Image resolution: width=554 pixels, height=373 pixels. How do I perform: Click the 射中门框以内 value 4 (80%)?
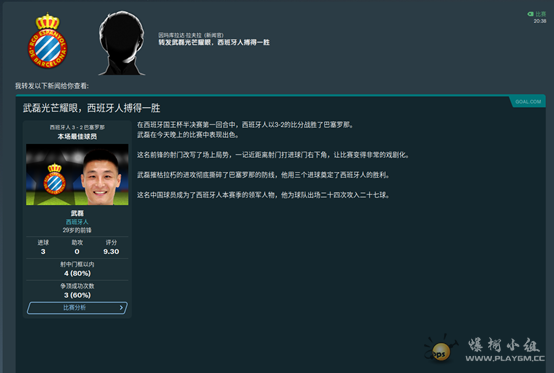pos(77,273)
